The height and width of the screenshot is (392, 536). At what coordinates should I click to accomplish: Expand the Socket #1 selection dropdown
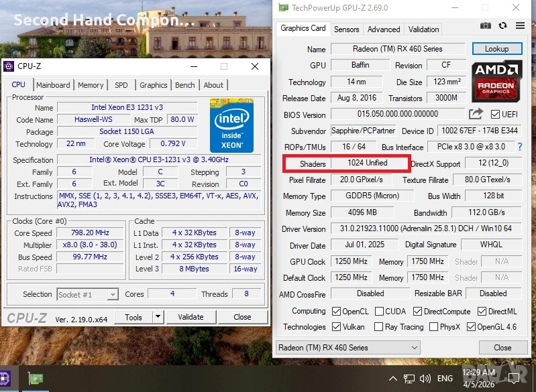pyautogui.click(x=113, y=294)
